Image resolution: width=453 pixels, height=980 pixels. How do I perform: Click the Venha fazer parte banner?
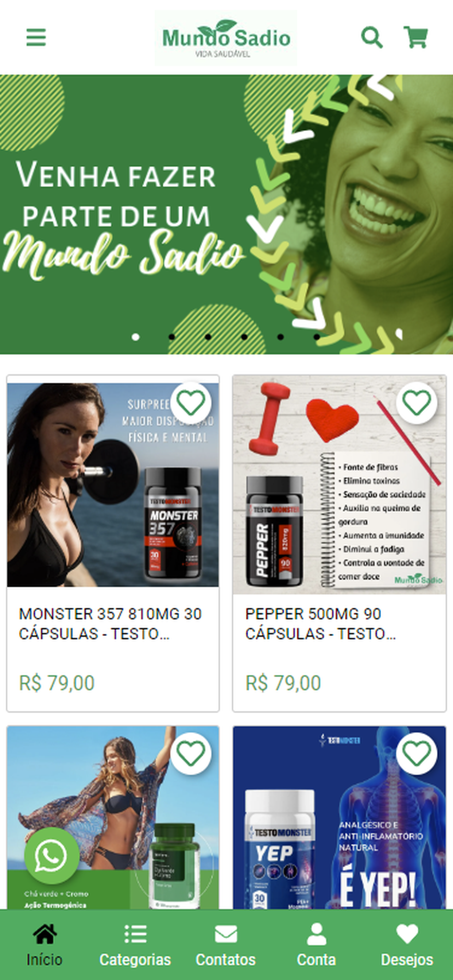coord(226,214)
